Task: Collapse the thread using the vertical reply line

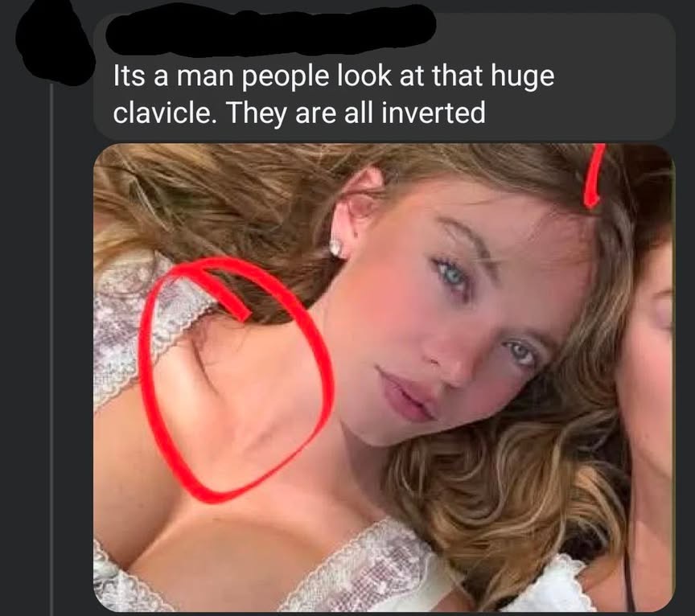Action: [x=51, y=350]
